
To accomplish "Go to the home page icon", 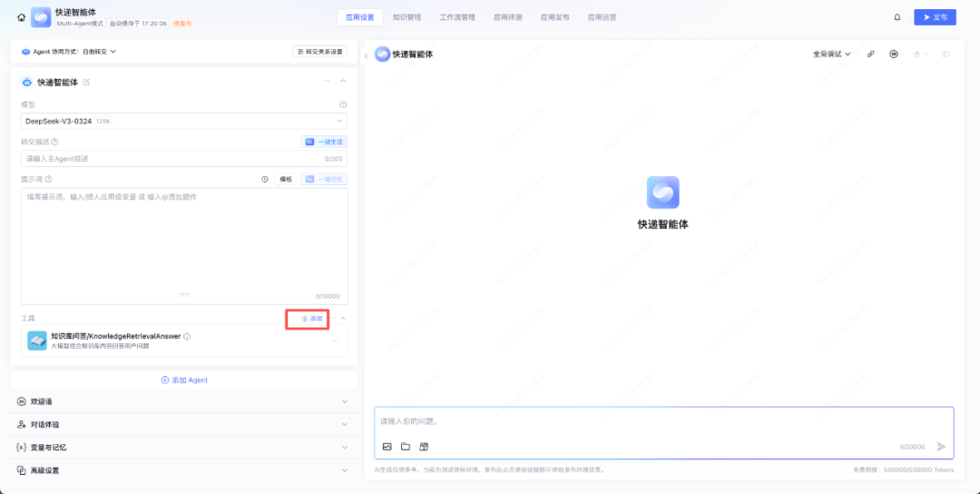I will click(21, 17).
